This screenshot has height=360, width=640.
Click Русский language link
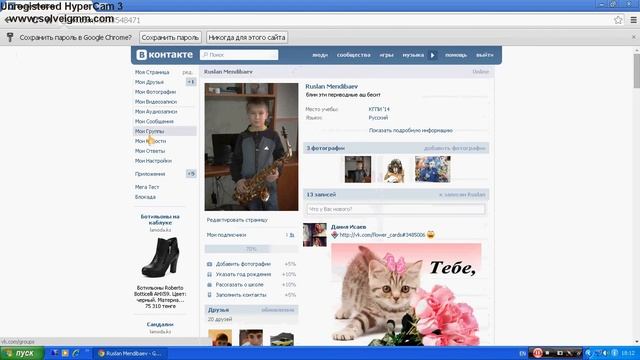tap(378, 118)
